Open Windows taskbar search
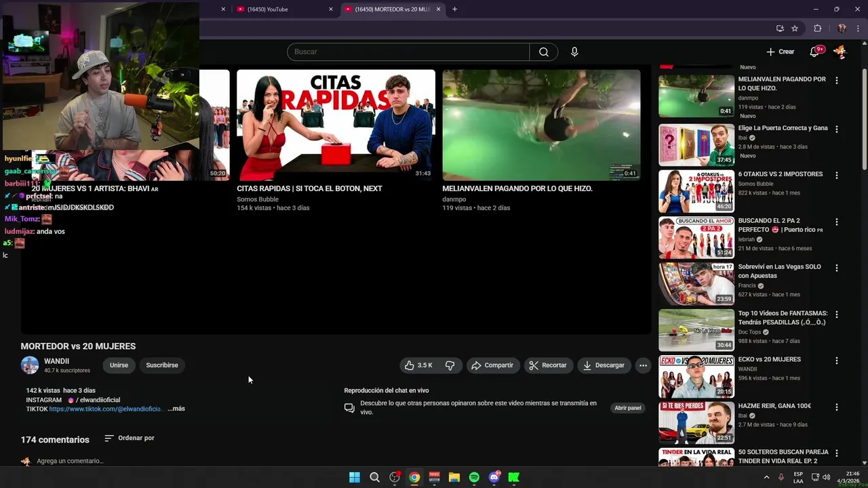The height and width of the screenshot is (488, 868). coord(374,477)
